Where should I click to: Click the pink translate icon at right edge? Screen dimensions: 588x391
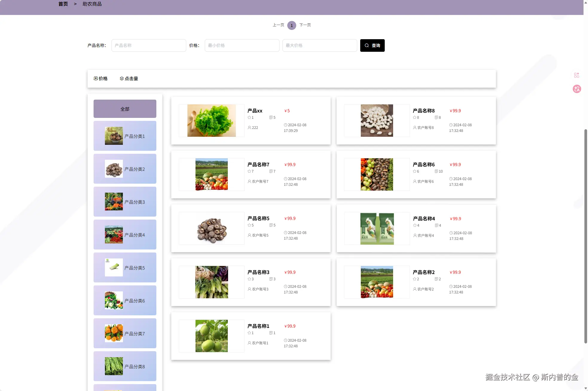click(577, 89)
